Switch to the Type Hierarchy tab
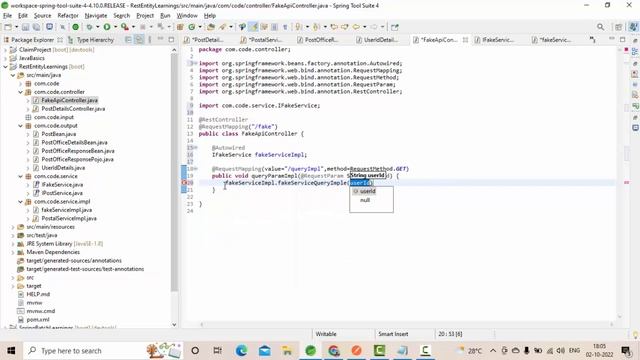 click(91, 40)
